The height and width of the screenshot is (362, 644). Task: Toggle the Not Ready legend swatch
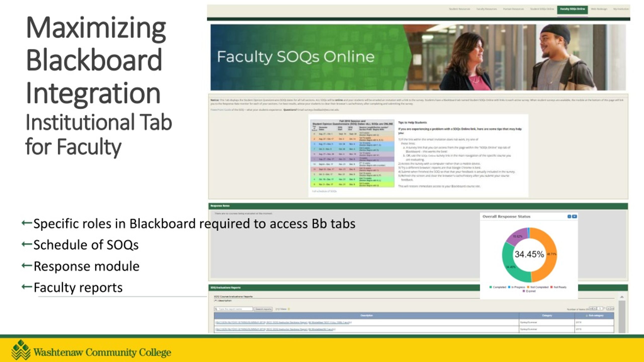[x=551, y=287]
